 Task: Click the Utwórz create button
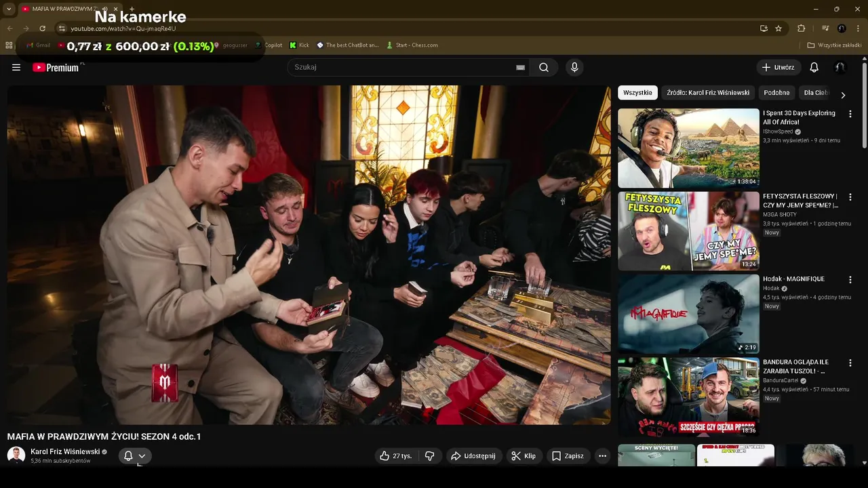click(x=778, y=67)
